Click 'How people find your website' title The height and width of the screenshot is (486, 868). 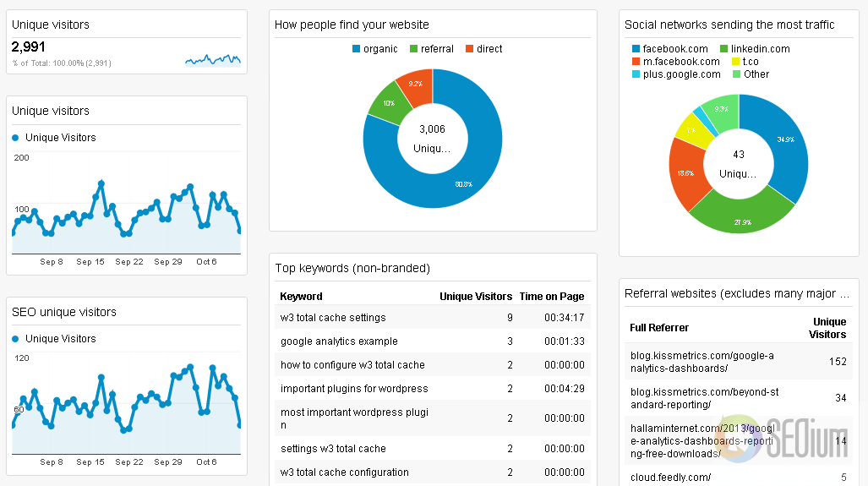click(352, 25)
